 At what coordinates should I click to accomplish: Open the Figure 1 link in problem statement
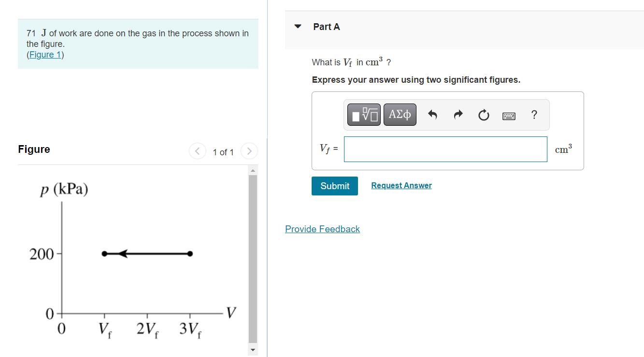[x=45, y=54]
